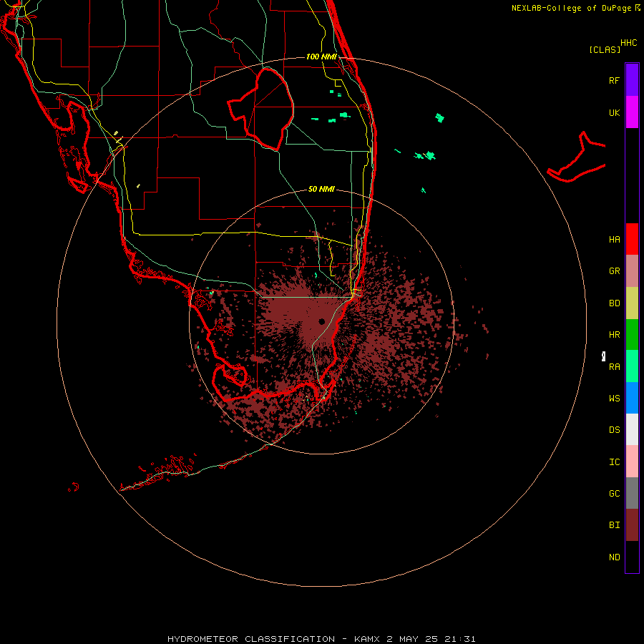
Task: Select the 'RA' legend label
Action: (x=614, y=367)
